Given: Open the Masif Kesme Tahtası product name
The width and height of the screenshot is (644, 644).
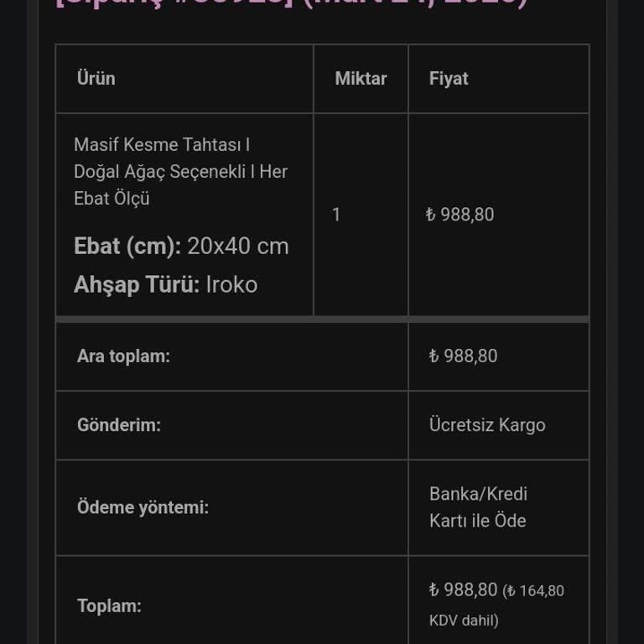Looking at the screenshot, I should click(180, 171).
